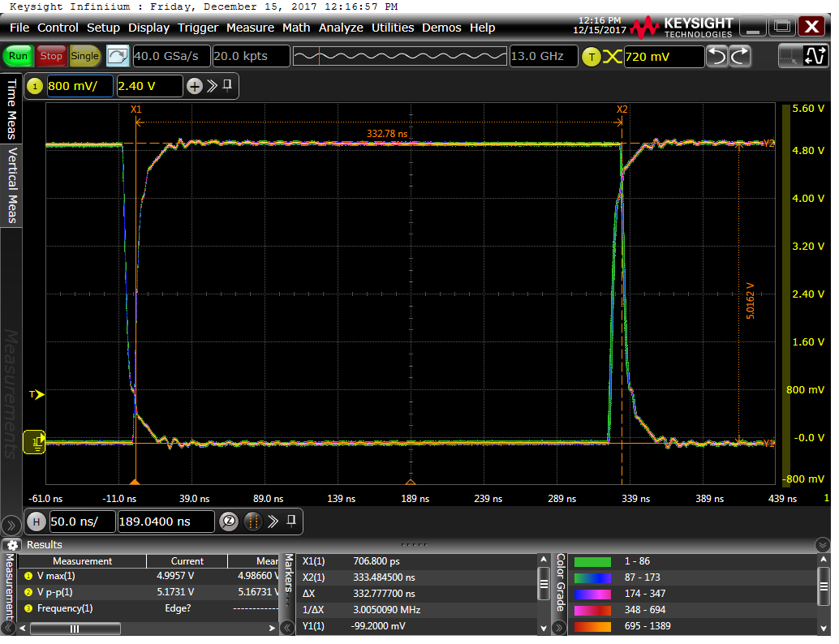839x644 pixels.
Task: Click the Redo arrow icon
Action: [740, 56]
